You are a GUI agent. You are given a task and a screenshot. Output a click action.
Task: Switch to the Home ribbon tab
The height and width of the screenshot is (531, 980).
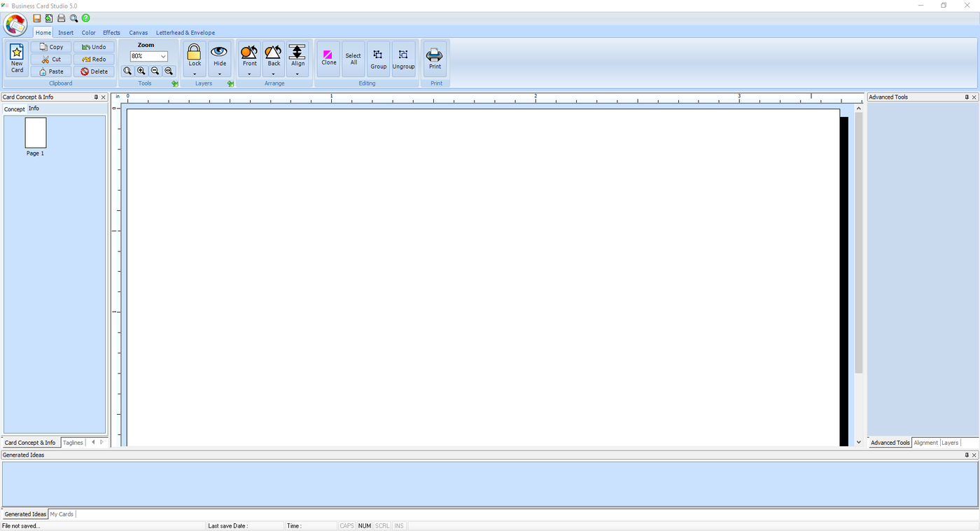point(43,32)
